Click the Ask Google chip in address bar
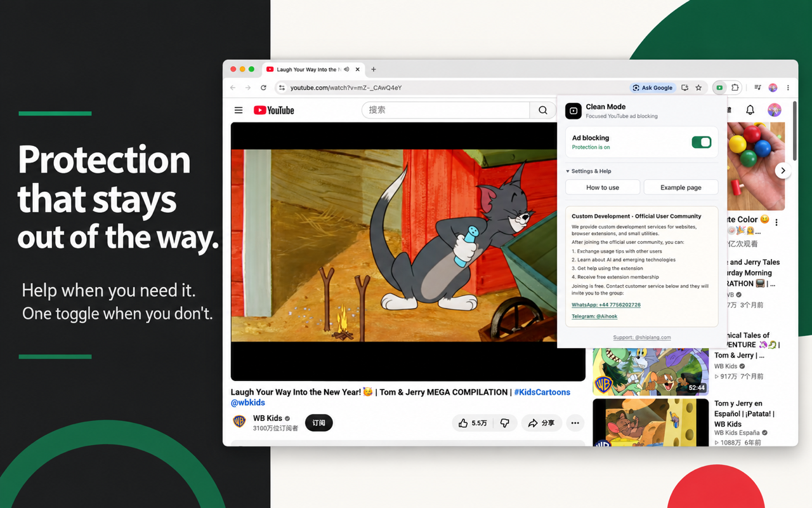Image resolution: width=812 pixels, height=508 pixels. pos(652,88)
